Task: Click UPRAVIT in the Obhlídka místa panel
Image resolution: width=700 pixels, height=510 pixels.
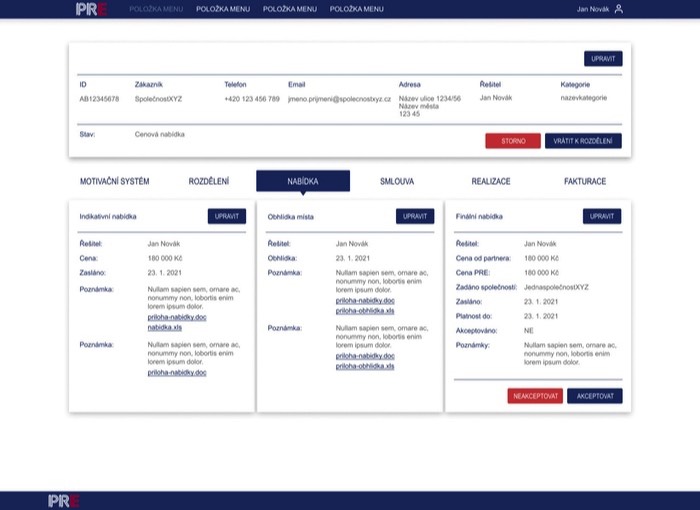Action: tap(415, 216)
